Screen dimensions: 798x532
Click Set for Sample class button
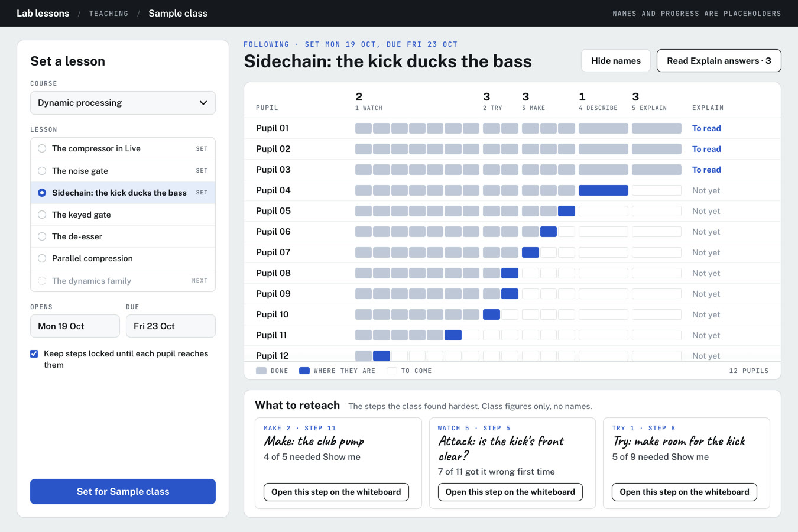123,492
